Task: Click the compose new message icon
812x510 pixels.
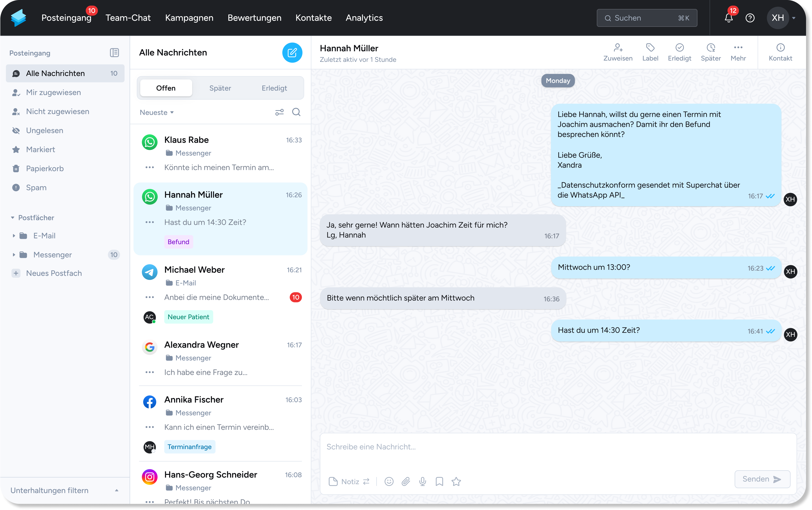Action: (x=292, y=53)
